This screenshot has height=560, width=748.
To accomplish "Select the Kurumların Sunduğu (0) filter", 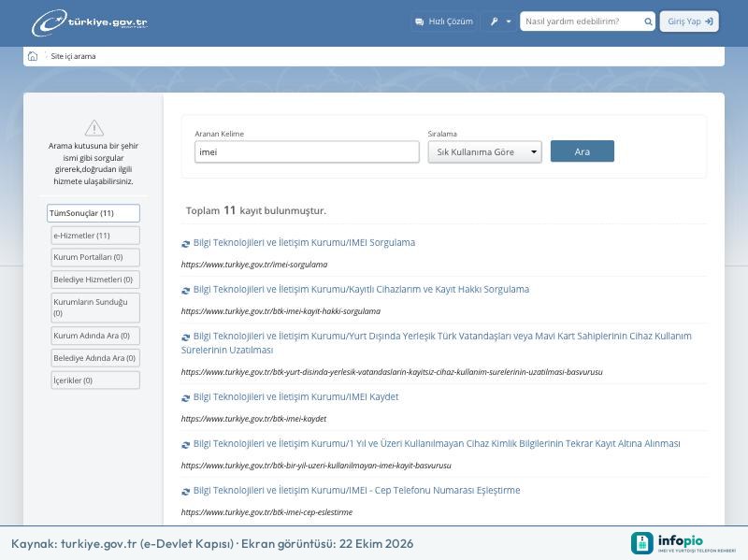I will point(95,308).
